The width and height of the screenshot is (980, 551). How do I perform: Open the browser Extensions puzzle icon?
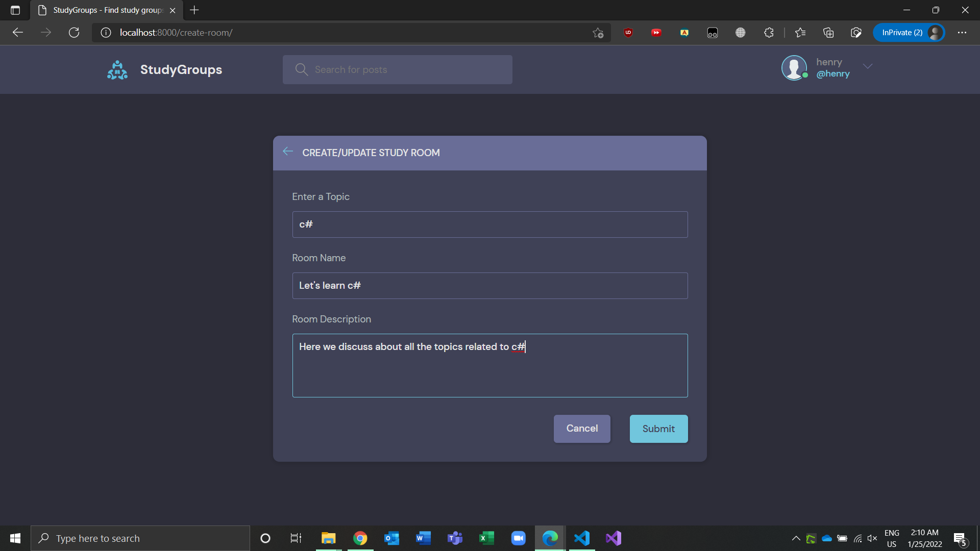point(769,33)
